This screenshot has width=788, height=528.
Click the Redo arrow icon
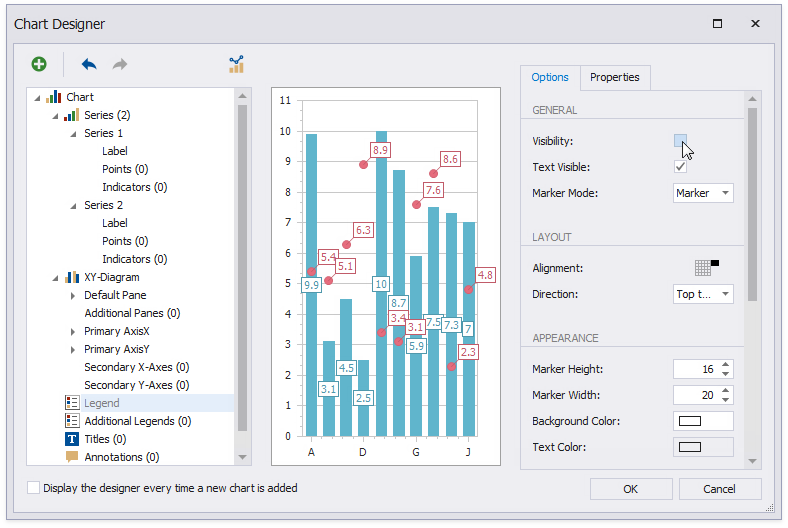pyautogui.click(x=120, y=64)
